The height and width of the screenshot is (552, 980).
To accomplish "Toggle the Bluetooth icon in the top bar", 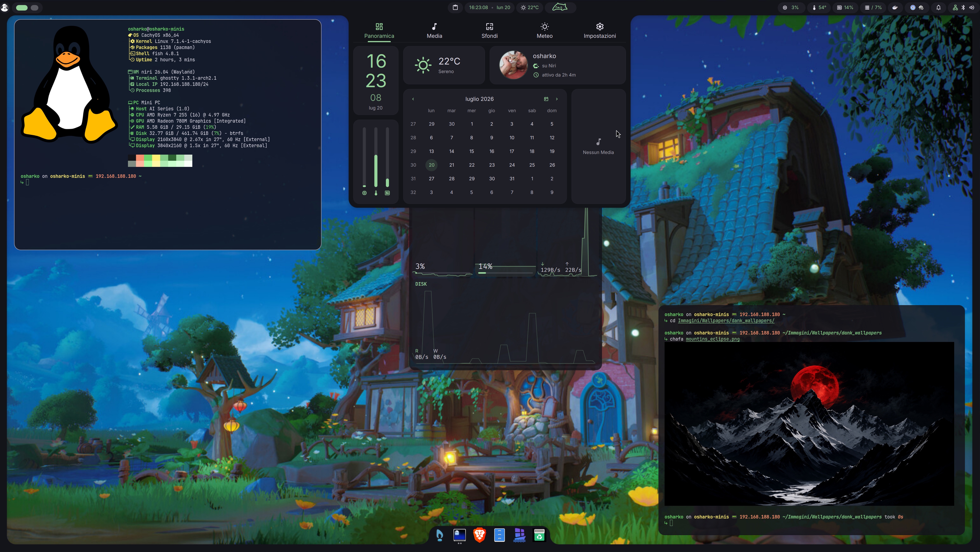I will 963,7.
